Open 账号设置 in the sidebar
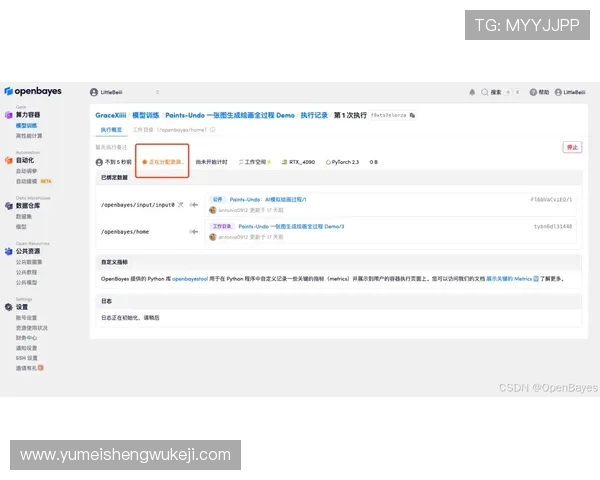The width and height of the screenshot is (600, 480). coord(26,318)
